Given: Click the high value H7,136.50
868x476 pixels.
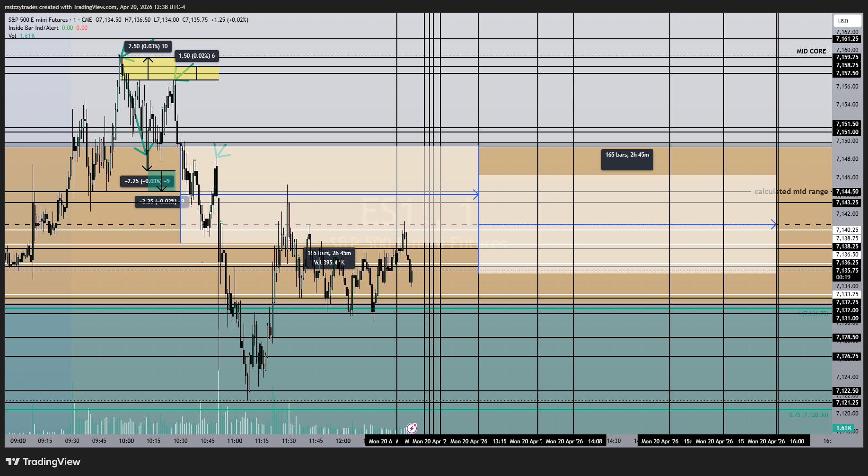Looking at the screenshot, I should click(x=138, y=20).
